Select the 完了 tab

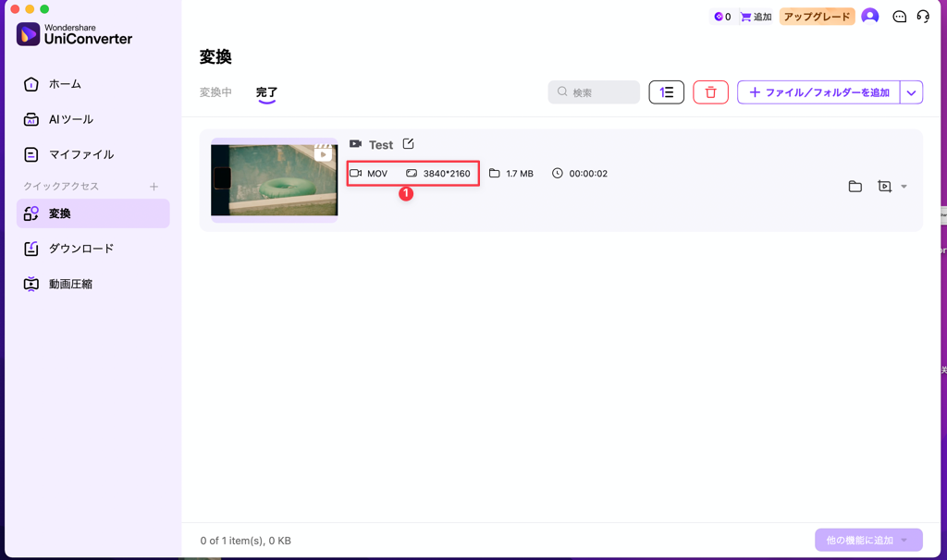coord(266,91)
